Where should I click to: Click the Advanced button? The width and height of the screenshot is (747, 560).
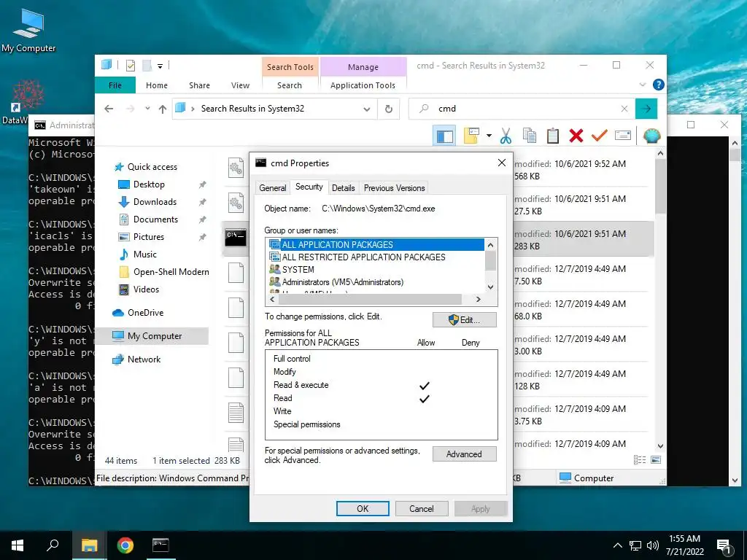465,454
